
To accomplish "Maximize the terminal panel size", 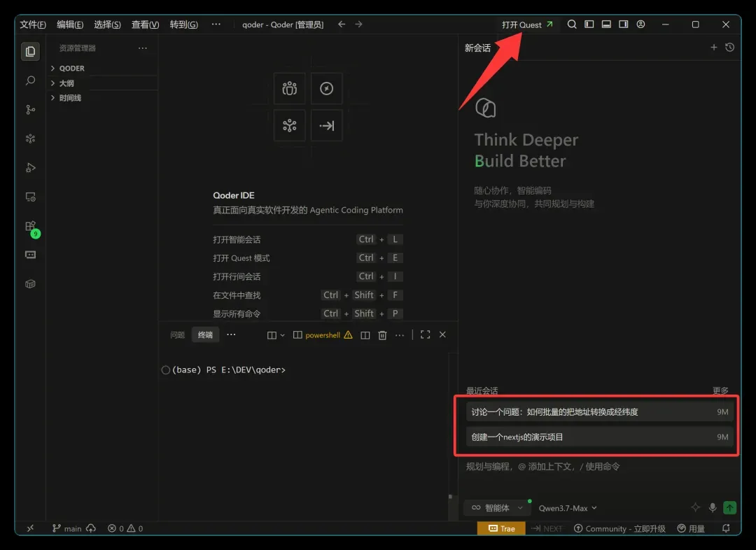I will point(426,334).
